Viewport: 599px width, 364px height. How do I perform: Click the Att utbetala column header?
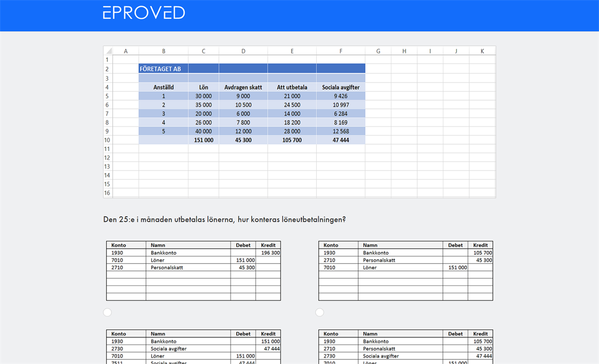292,87
